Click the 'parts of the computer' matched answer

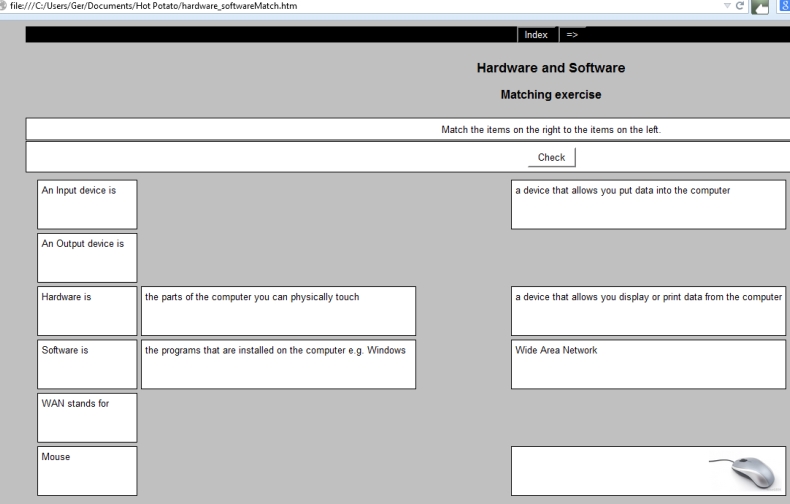click(x=278, y=310)
